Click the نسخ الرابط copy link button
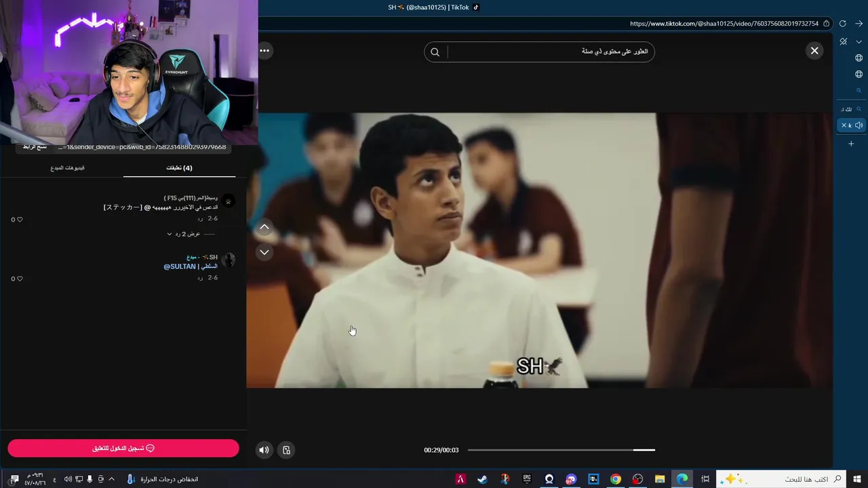 tap(35, 147)
